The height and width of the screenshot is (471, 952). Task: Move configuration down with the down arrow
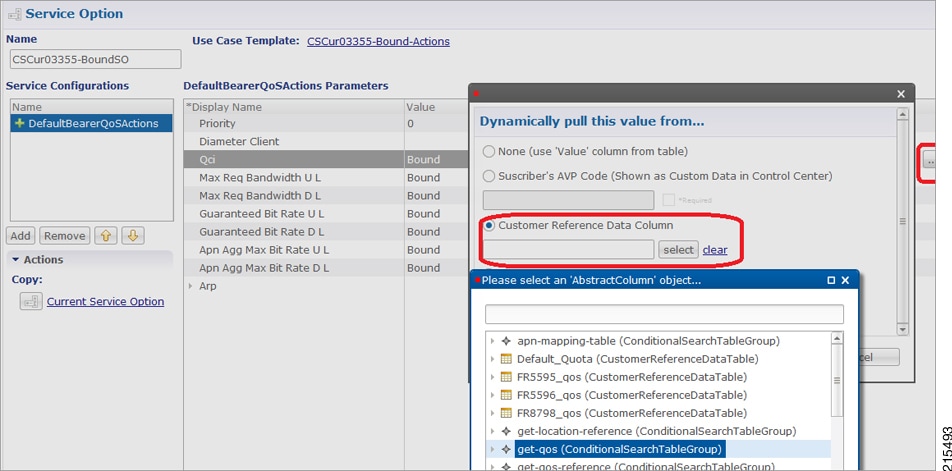click(x=132, y=236)
